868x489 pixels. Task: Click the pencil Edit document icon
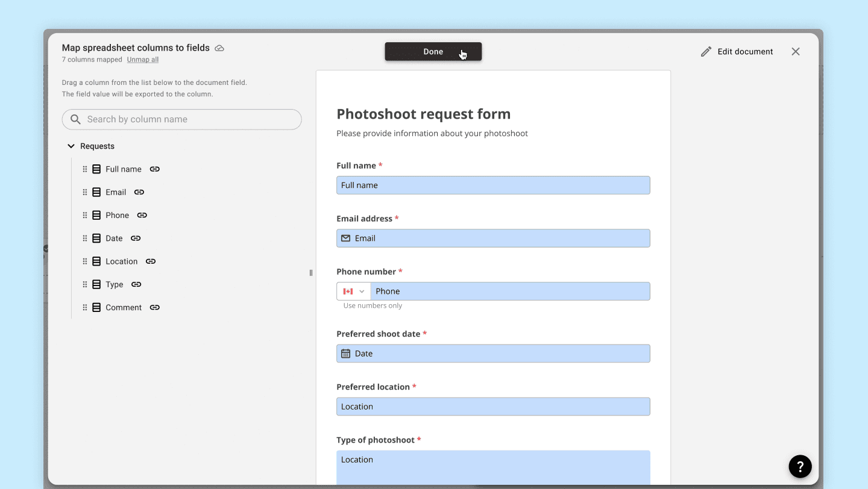pos(706,52)
